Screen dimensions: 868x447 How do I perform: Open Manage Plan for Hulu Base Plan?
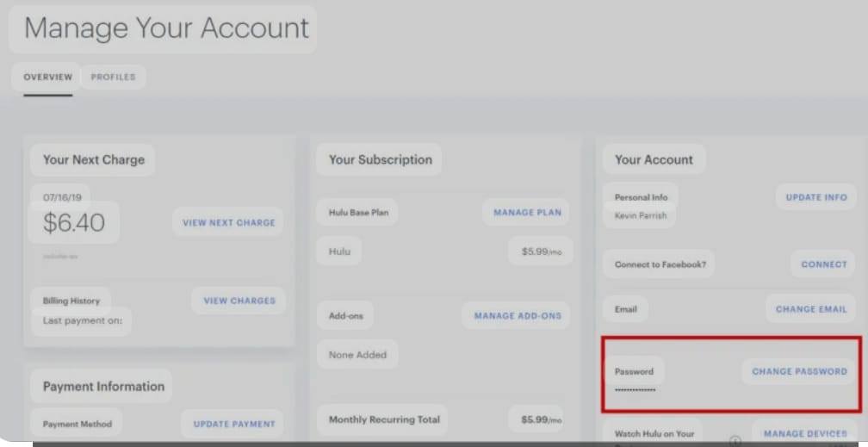(x=527, y=212)
